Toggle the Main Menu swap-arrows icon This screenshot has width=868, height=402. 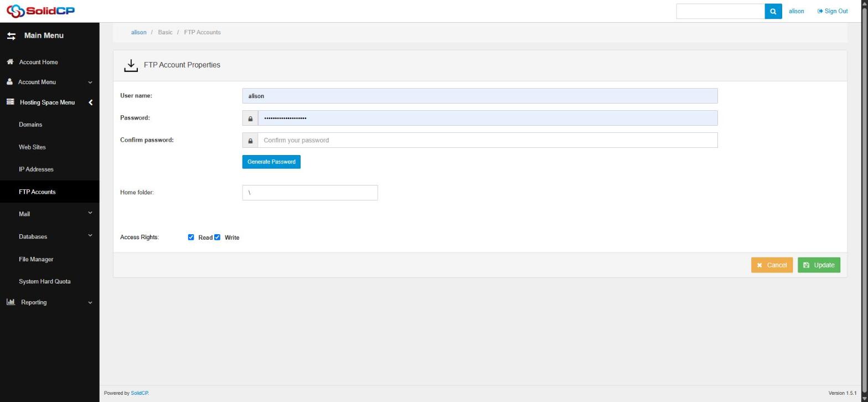[x=11, y=36]
